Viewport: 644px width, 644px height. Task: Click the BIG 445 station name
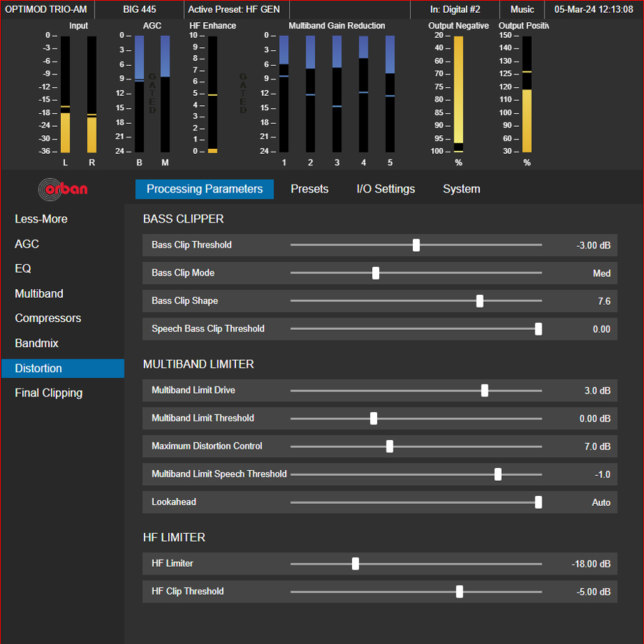pos(140,9)
